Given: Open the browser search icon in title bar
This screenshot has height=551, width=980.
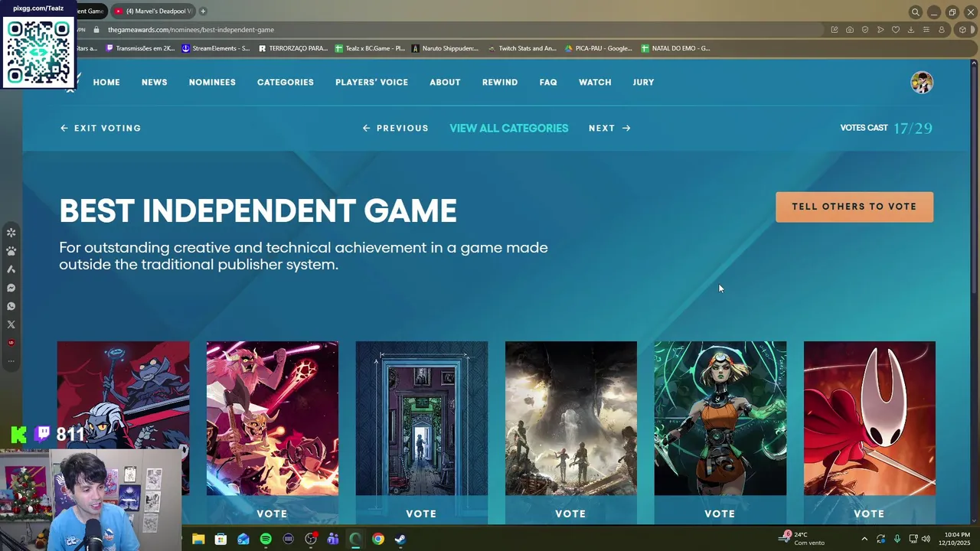Looking at the screenshot, I should [915, 11].
